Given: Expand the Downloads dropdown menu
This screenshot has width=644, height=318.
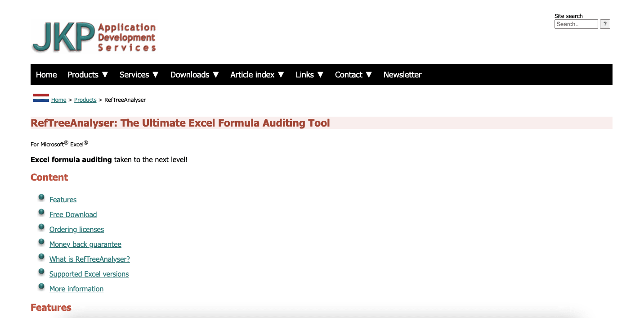Looking at the screenshot, I should [x=195, y=75].
